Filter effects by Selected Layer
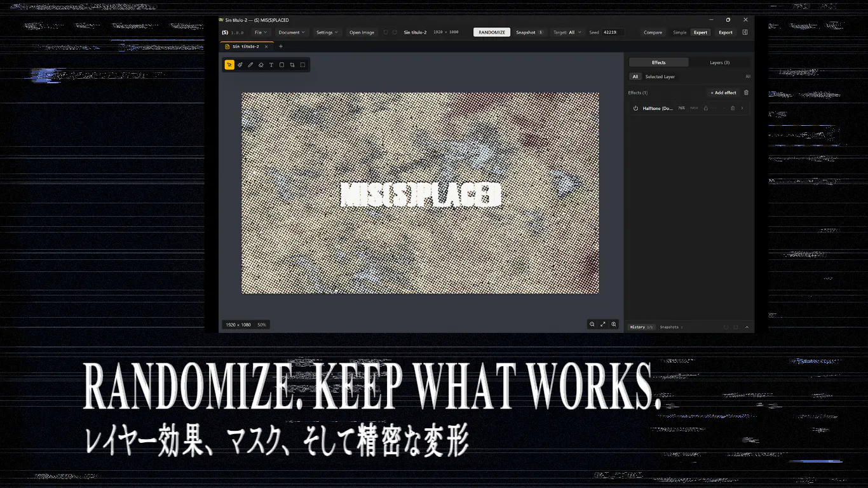This screenshot has height=488, width=868. tap(660, 77)
